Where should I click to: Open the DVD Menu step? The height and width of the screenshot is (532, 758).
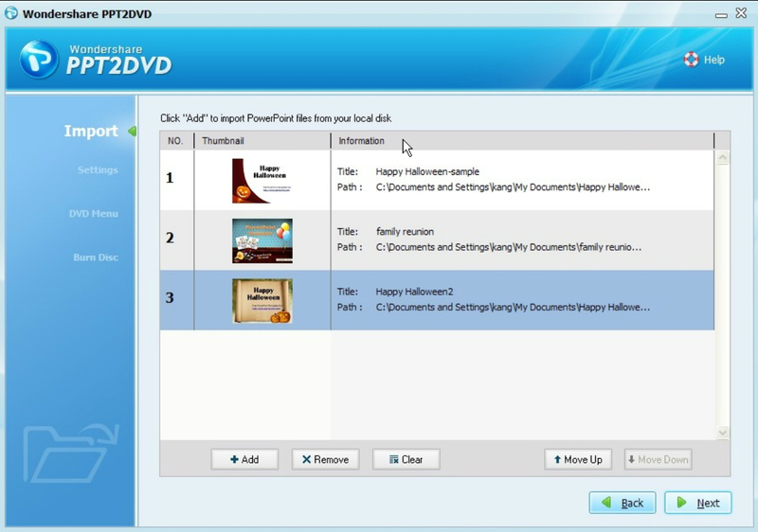point(93,213)
